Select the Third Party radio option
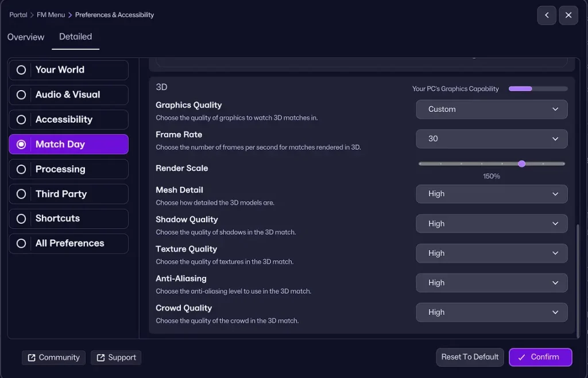 tap(21, 194)
